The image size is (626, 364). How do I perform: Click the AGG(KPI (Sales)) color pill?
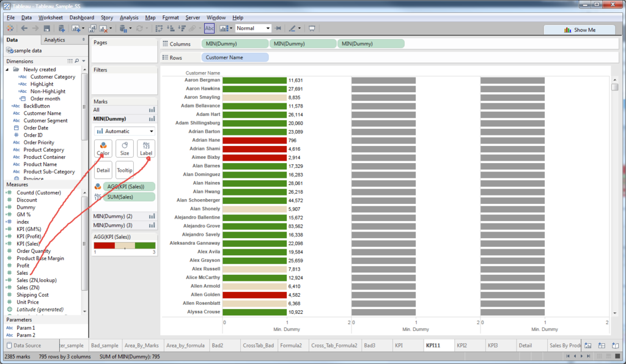(x=129, y=187)
